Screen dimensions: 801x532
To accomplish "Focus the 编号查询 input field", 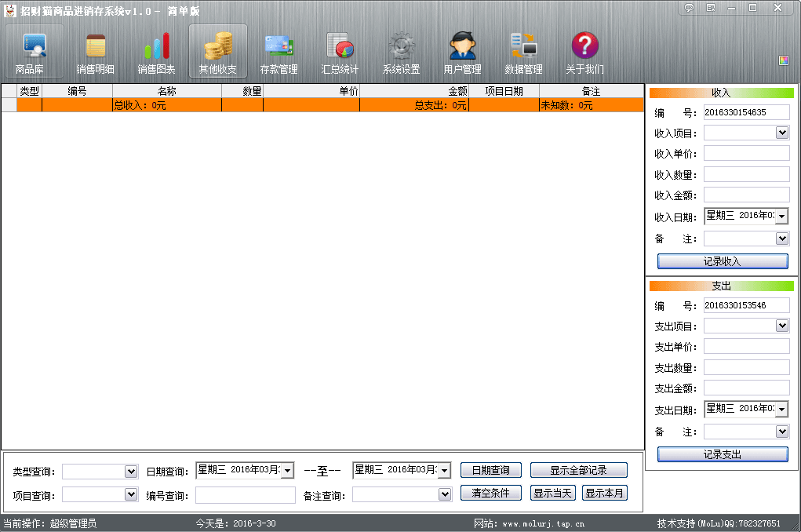I will point(245,495).
